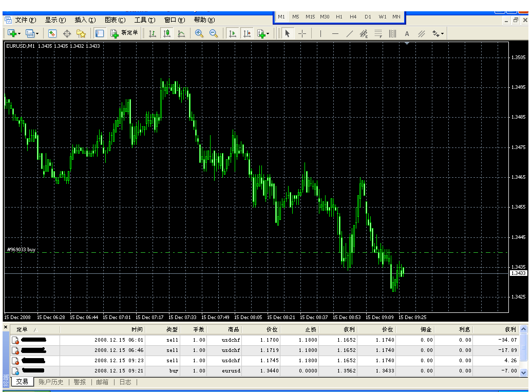Draw a trendline with the diagonal line tool

click(x=350, y=33)
